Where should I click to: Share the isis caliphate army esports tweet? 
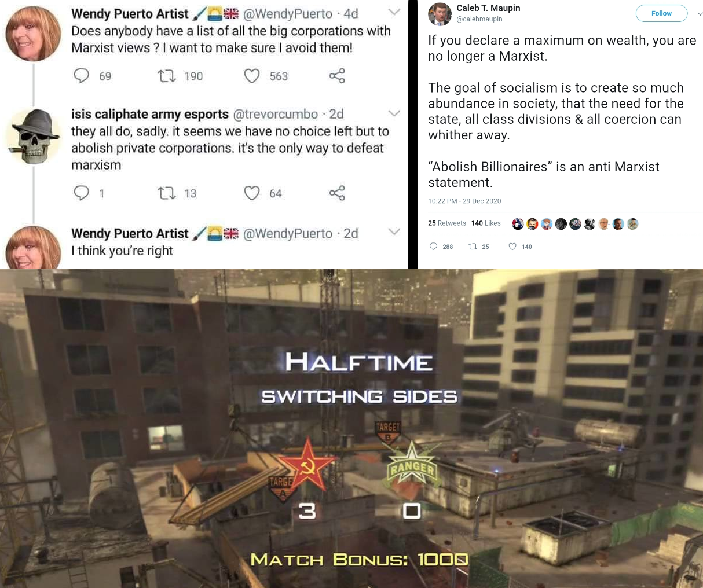pyautogui.click(x=337, y=193)
